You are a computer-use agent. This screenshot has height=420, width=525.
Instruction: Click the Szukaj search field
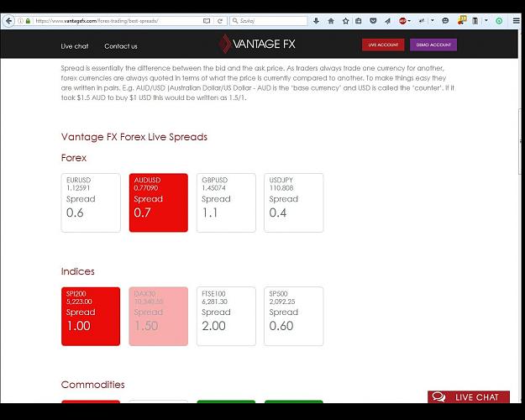(x=268, y=21)
